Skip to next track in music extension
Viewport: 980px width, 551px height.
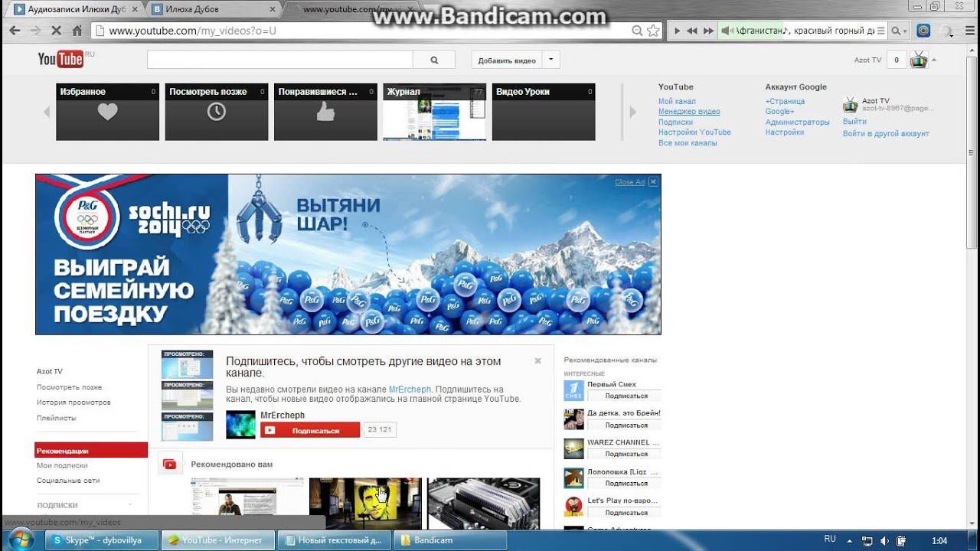(708, 31)
